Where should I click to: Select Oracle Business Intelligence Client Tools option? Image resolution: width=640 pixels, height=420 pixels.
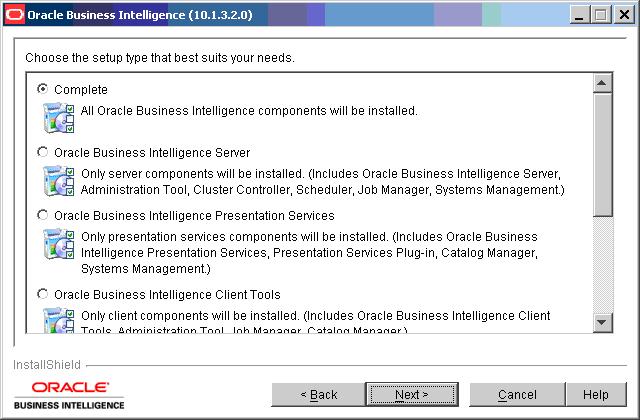[x=43, y=295]
